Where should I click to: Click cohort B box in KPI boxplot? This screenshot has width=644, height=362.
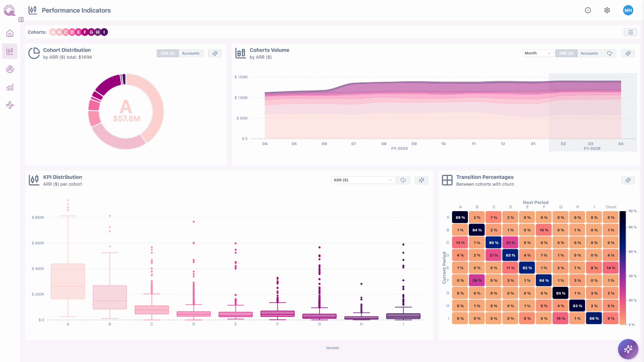(110, 297)
